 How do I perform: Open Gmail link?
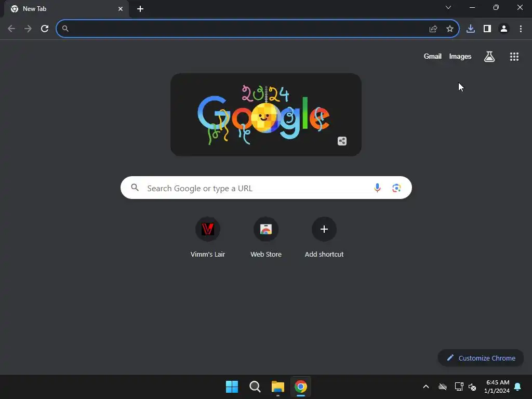click(433, 56)
